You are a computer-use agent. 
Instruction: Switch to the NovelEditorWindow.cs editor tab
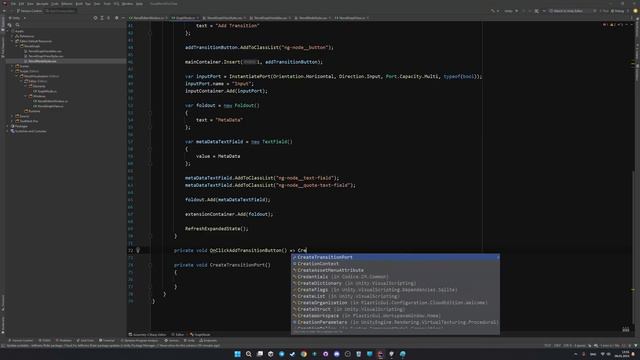[x=149, y=18]
